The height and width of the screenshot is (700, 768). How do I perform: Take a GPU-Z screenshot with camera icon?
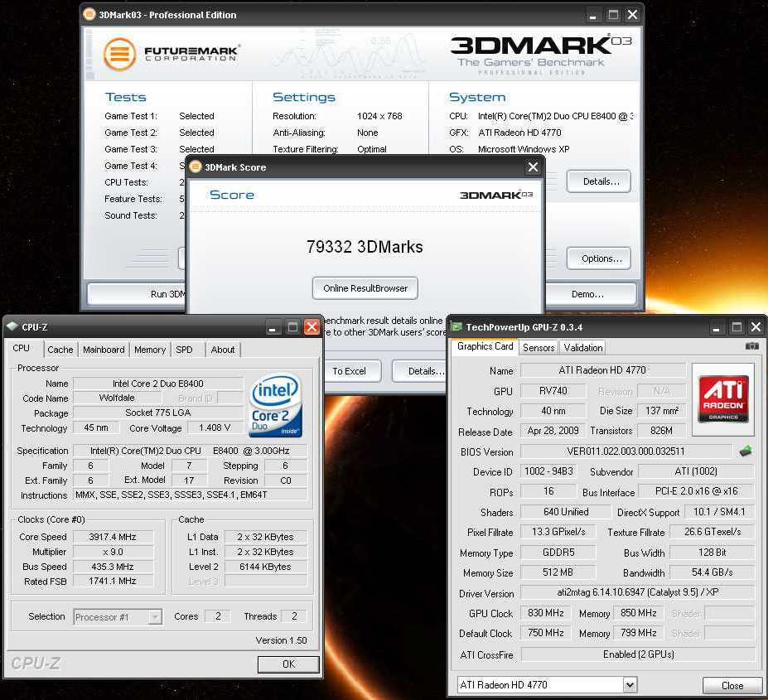pos(751,346)
